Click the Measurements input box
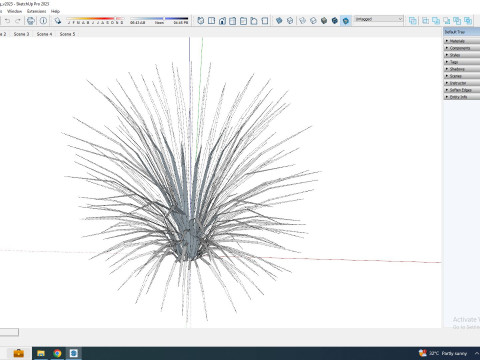Image resolution: width=480 pixels, height=360 pixels. click(x=9, y=332)
